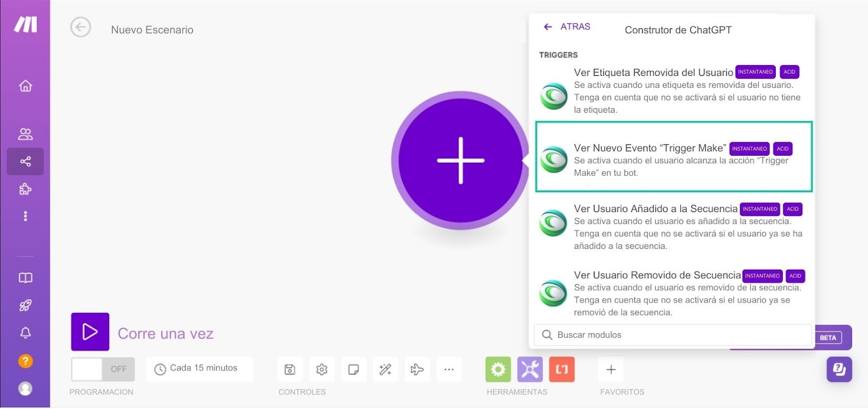The height and width of the screenshot is (409, 868).
Task: Click the Corre una vez label
Action: pyautogui.click(x=165, y=334)
